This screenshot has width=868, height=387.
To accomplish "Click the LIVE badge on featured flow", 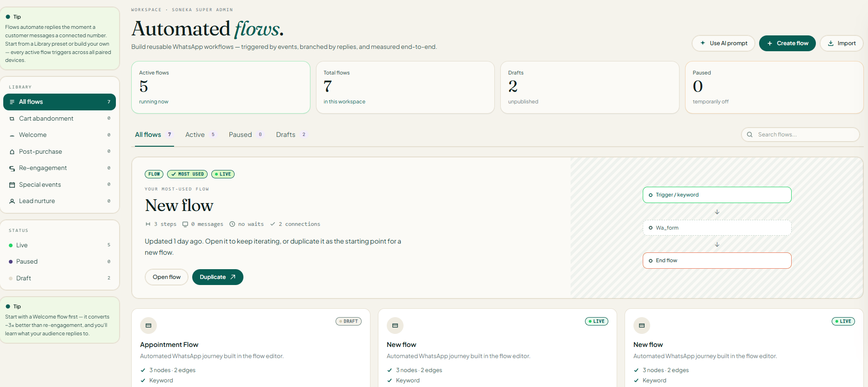I will point(223,174).
